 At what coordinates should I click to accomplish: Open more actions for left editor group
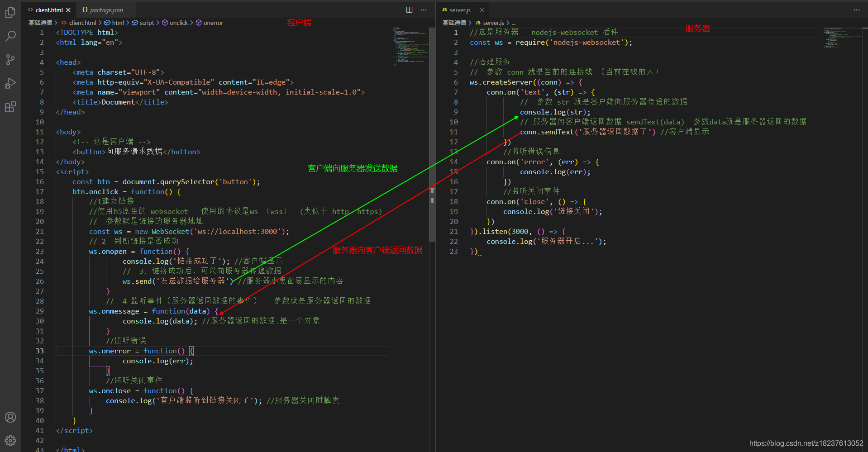[x=424, y=10]
